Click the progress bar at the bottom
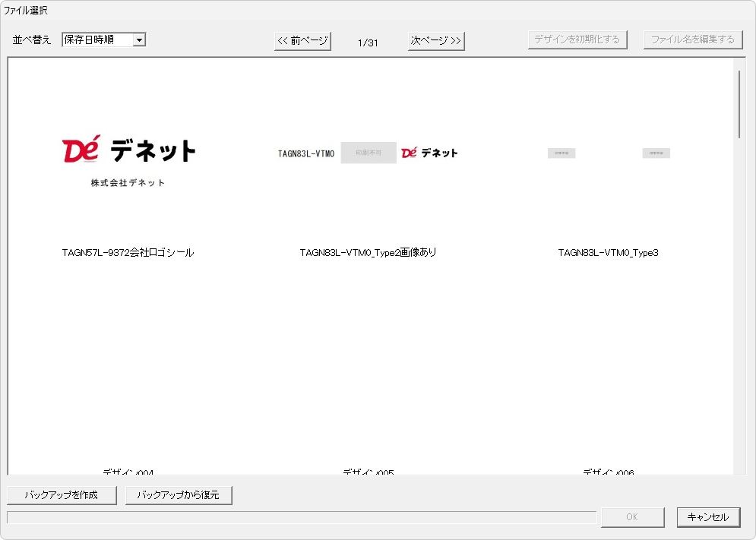This screenshot has height=540, width=756. [302, 517]
